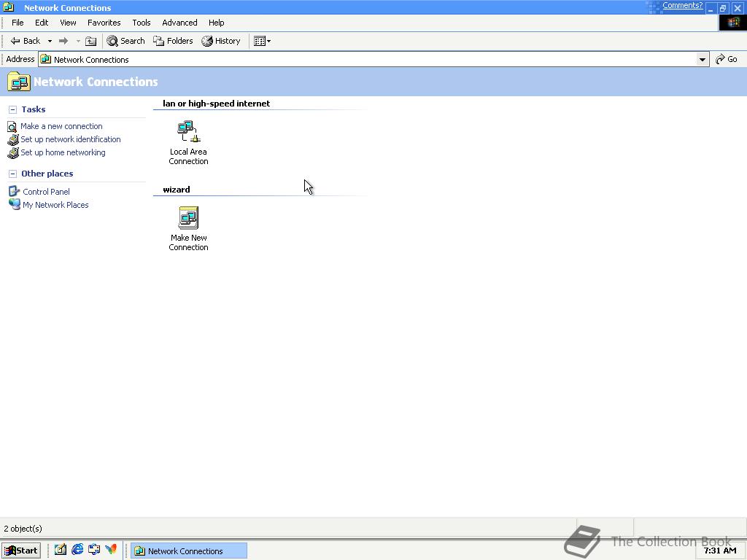Screen dimensions: 747x560
Task: Open the Edit menu
Action: (x=42, y=23)
